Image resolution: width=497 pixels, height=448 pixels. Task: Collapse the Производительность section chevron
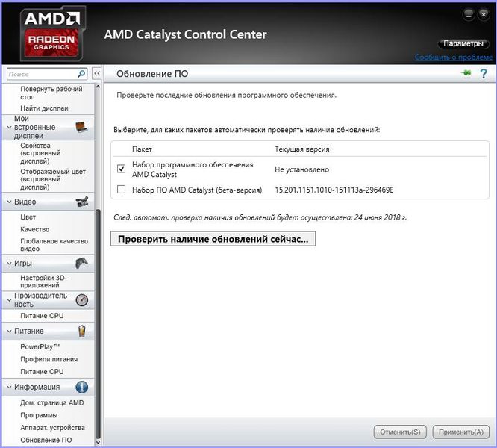[x=9, y=300]
